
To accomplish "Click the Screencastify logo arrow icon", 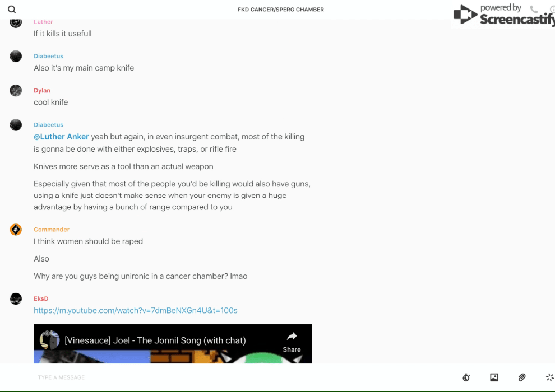I will click(465, 15).
